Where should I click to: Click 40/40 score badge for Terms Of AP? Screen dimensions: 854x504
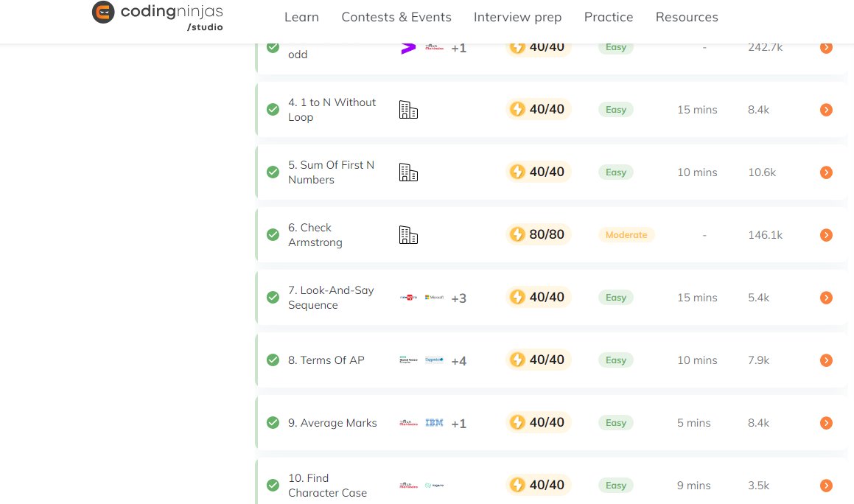538,360
